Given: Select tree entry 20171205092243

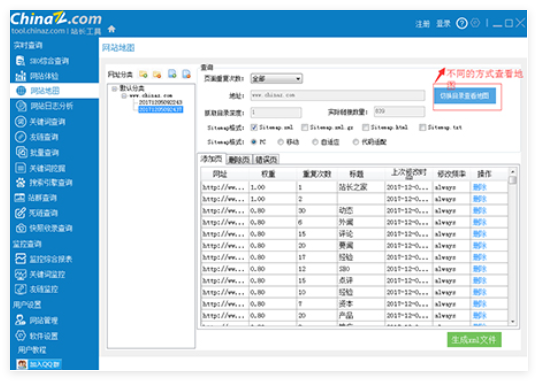Looking at the screenshot, I should point(160,102).
